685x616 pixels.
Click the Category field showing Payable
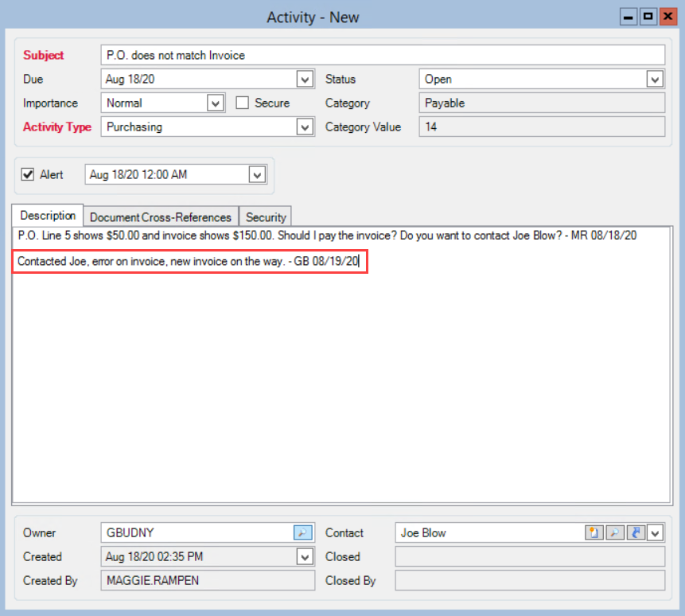(542, 103)
